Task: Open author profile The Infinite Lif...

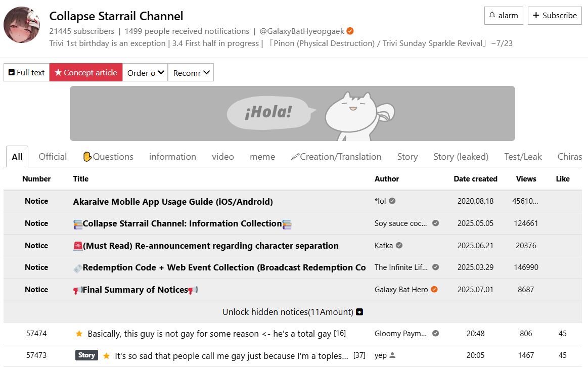Action: click(401, 267)
